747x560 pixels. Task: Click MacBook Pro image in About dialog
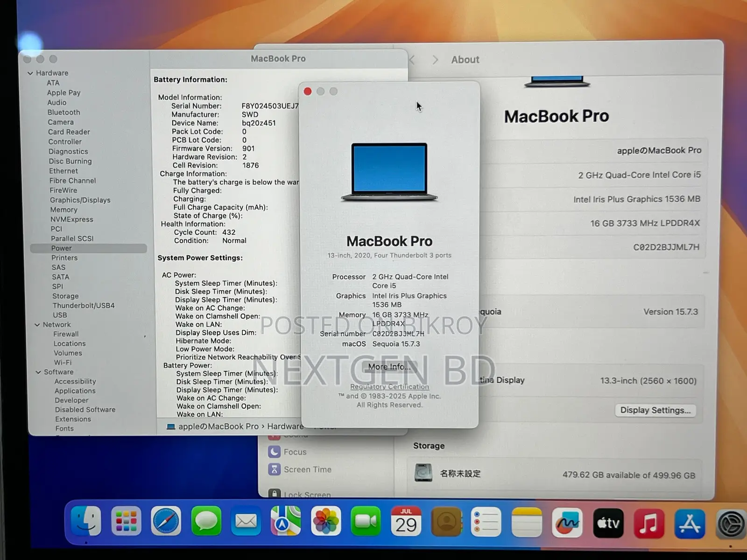coord(389,172)
